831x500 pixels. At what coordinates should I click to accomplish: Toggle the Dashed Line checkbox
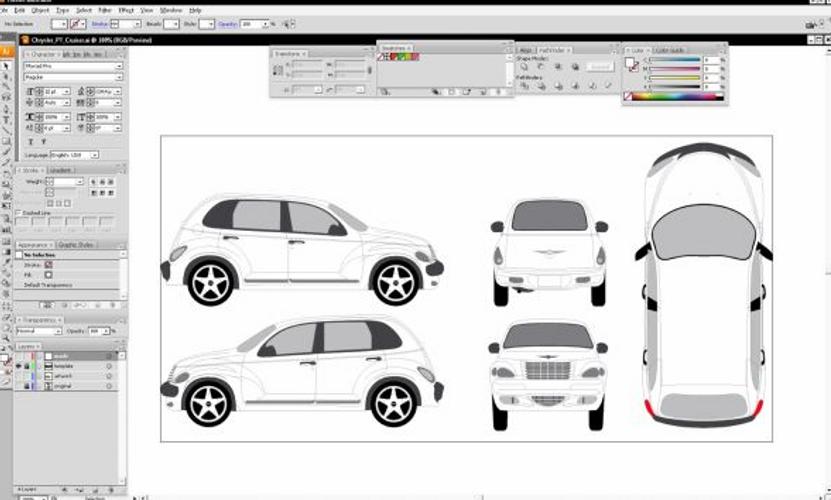[18, 213]
